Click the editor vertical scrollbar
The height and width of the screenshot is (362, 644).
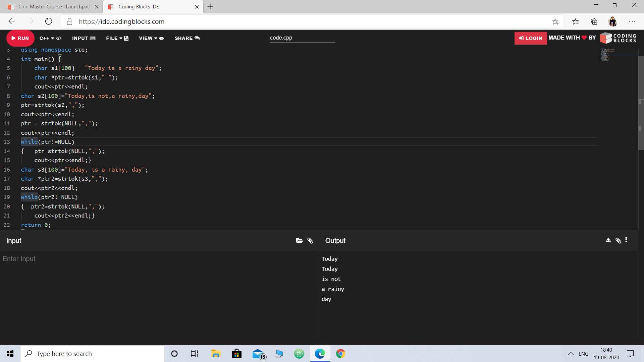tap(641, 101)
